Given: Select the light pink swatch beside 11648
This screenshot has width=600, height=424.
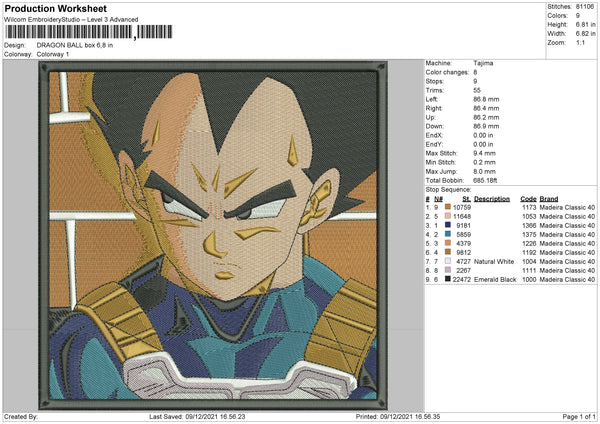Looking at the screenshot, I should [447, 216].
